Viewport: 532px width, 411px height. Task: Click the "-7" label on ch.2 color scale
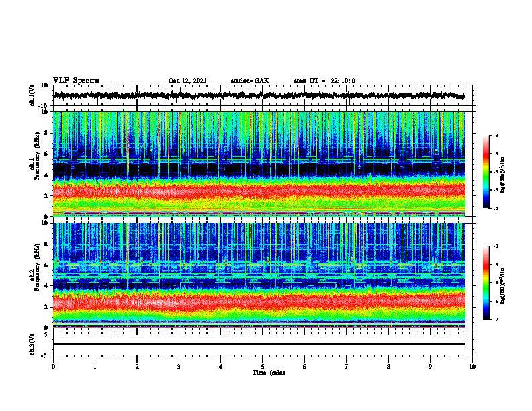click(495, 319)
